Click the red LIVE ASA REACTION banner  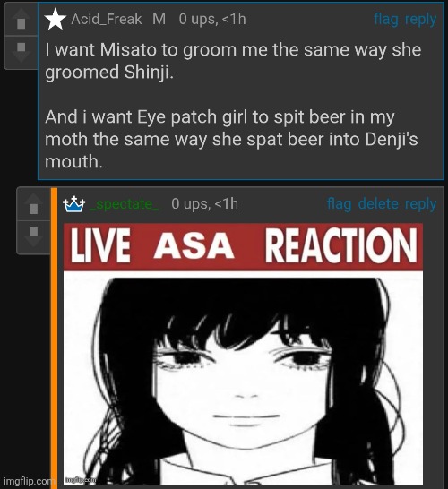coord(243,246)
